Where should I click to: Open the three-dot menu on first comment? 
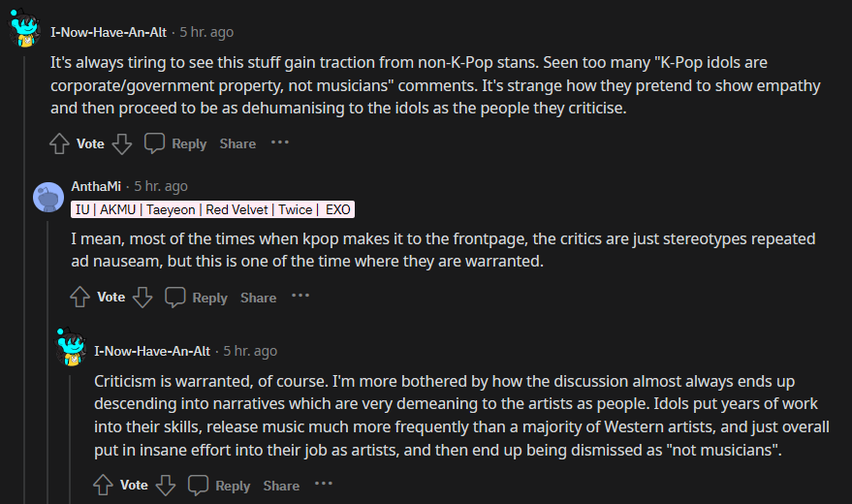click(x=280, y=142)
